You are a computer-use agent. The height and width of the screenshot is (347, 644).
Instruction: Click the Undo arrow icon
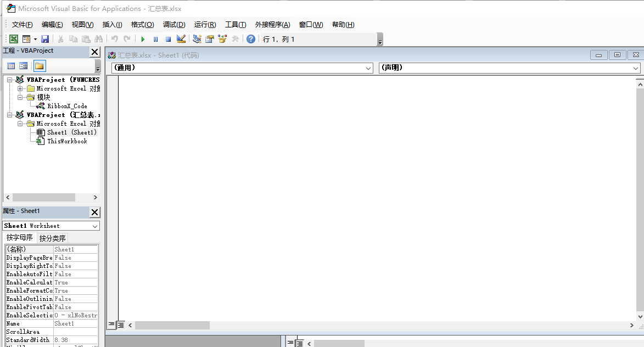click(115, 39)
